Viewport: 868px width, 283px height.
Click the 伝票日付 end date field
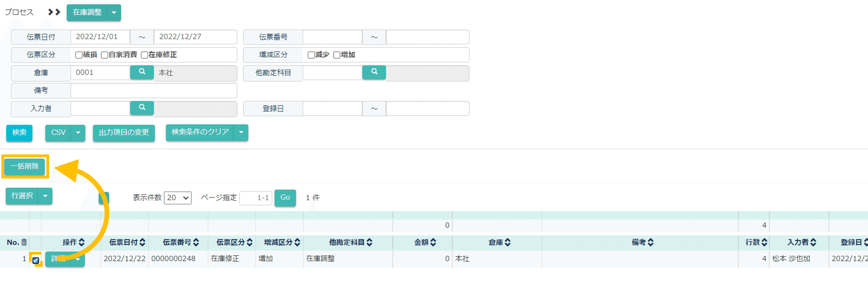point(195,37)
